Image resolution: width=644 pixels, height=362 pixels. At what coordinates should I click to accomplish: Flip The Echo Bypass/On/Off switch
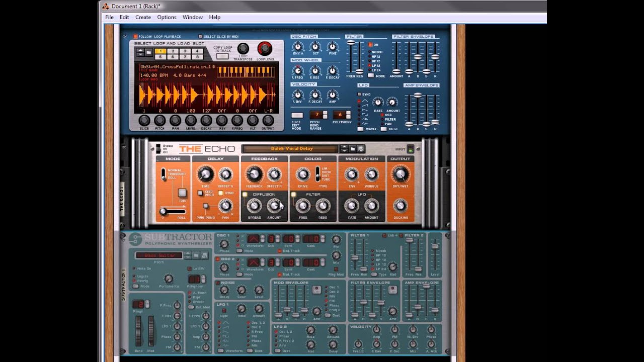(158, 148)
